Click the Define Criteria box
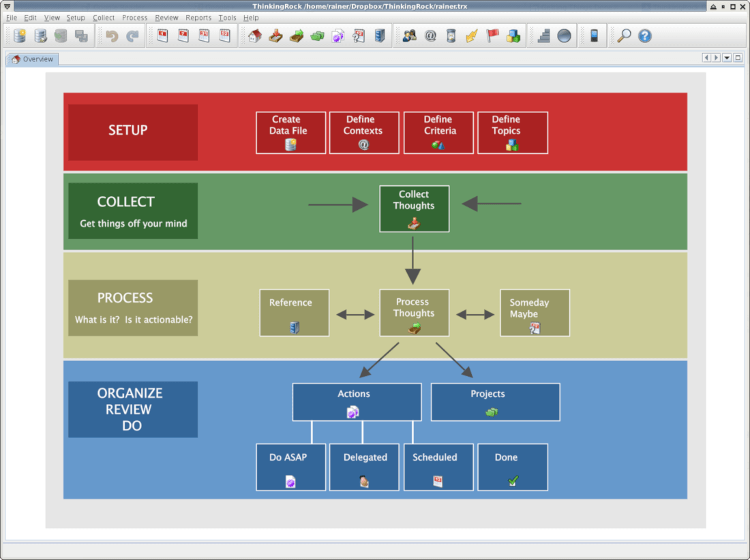The width and height of the screenshot is (750, 560). coord(438,133)
